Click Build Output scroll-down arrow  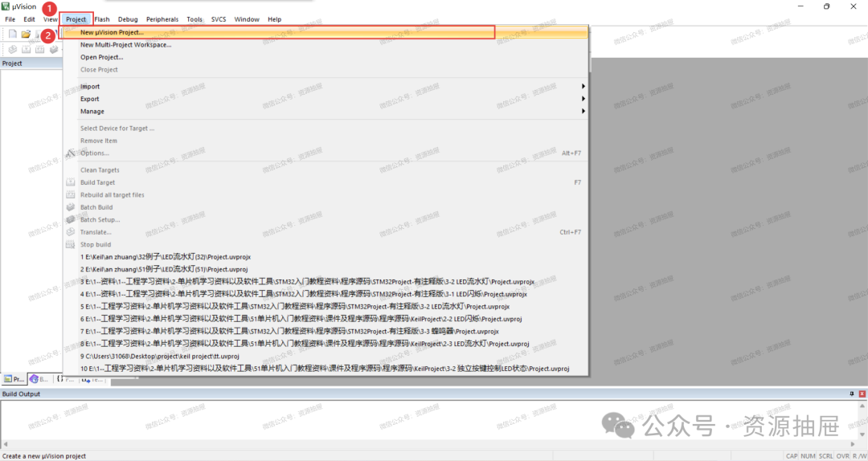tap(862, 435)
